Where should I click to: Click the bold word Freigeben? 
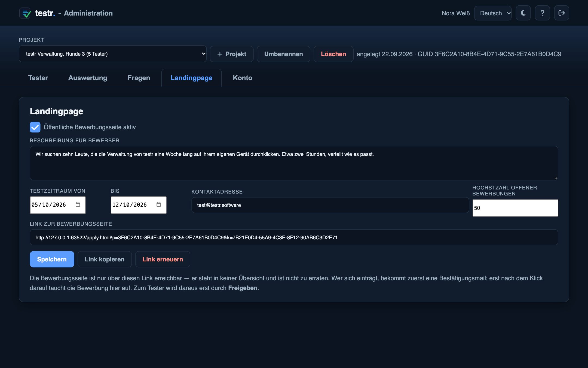tap(243, 288)
